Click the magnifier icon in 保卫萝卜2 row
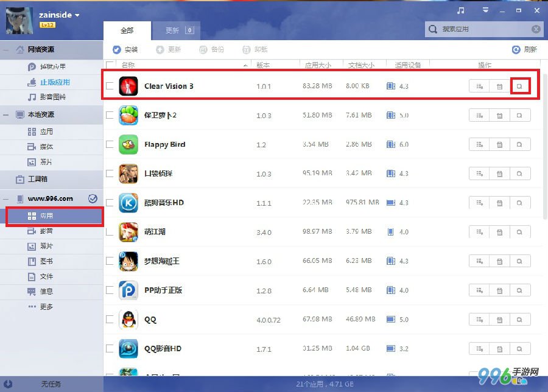 coord(520,115)
